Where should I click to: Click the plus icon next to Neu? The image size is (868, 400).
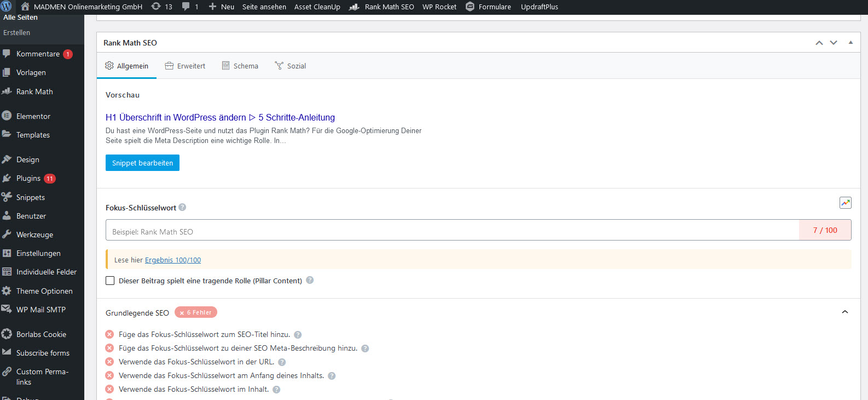pyautogui.click(x=212, y=7)
